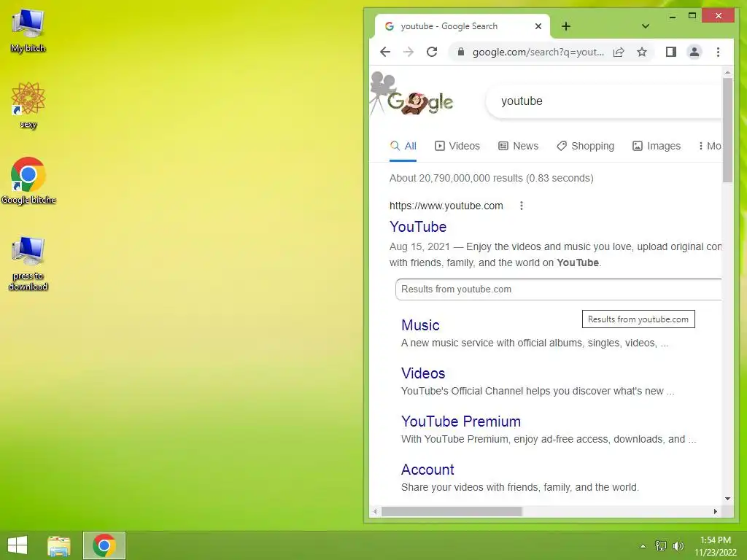Click the taskbar clock showing 1:54 PM

point(716,545)
